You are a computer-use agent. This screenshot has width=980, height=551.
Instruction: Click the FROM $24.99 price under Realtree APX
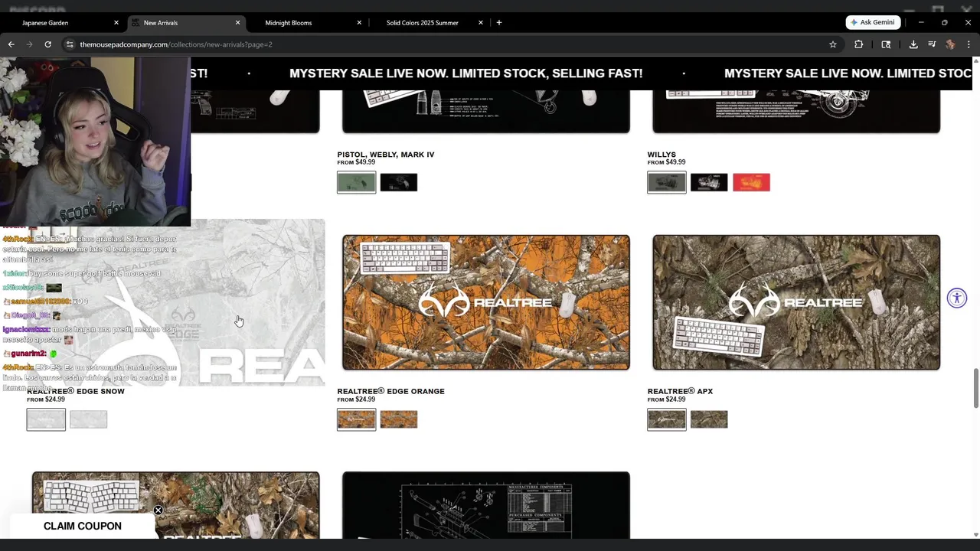click(x=666, y=399)
